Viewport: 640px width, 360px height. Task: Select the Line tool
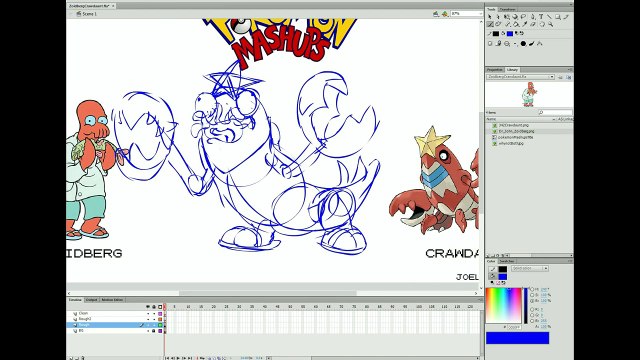click(x=549, y=16)
